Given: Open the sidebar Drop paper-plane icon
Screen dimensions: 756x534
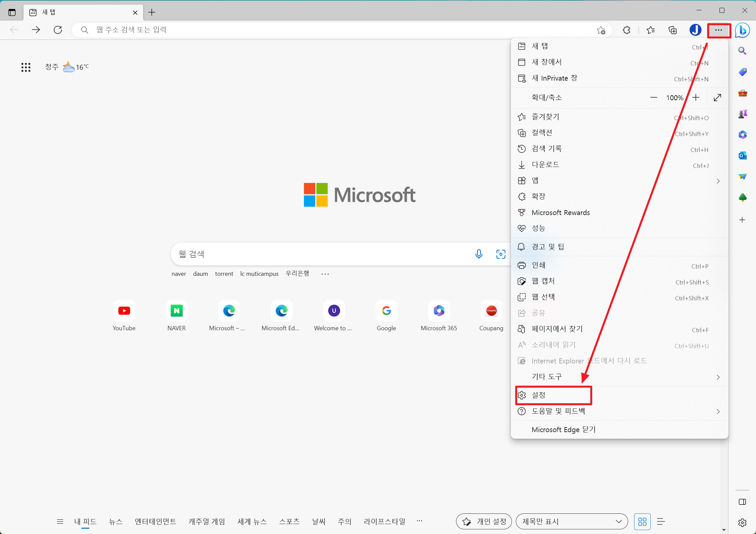Looking at the screenshot, I should (x=742, y=177).
